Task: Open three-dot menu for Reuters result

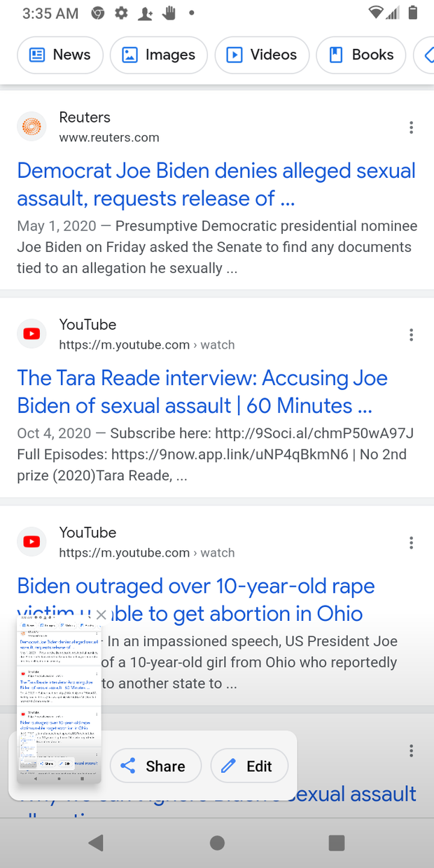Action: pos(411,127)
